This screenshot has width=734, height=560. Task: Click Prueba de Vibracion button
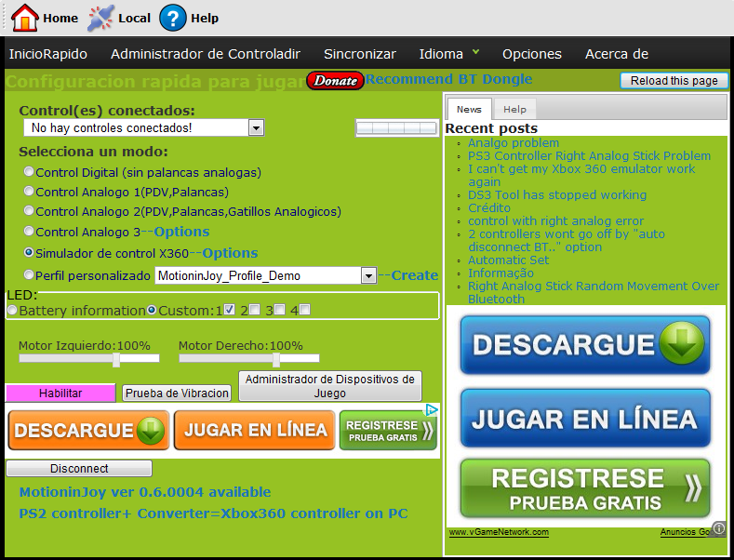click(x=177, y=393)
